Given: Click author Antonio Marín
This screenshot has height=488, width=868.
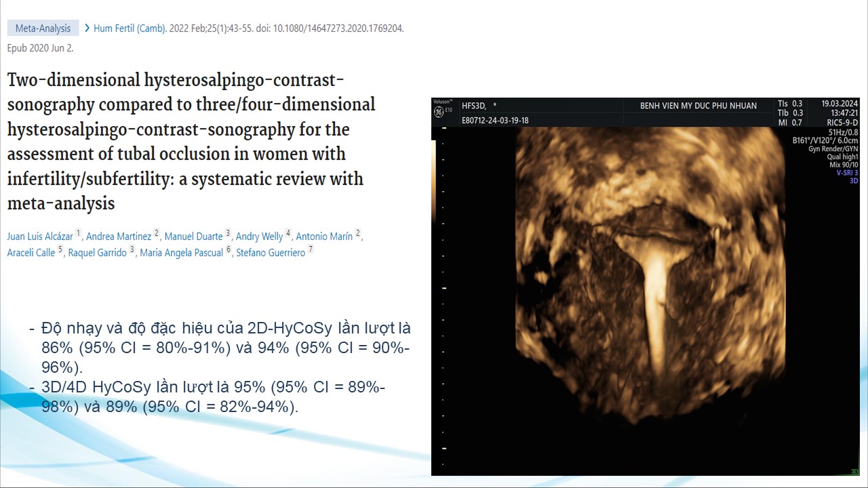Looking at the screenshot, I should point(324,237).
